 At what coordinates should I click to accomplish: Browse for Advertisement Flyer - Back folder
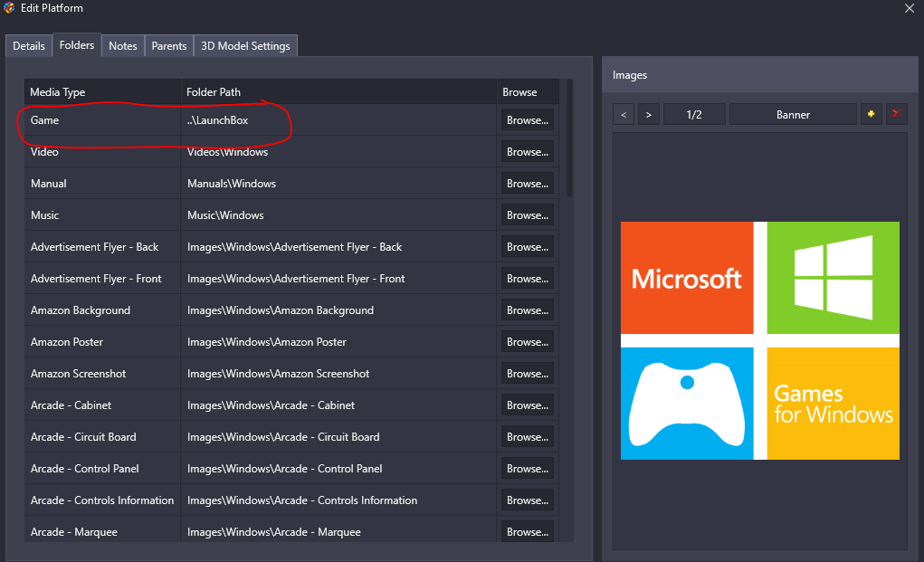528,247
